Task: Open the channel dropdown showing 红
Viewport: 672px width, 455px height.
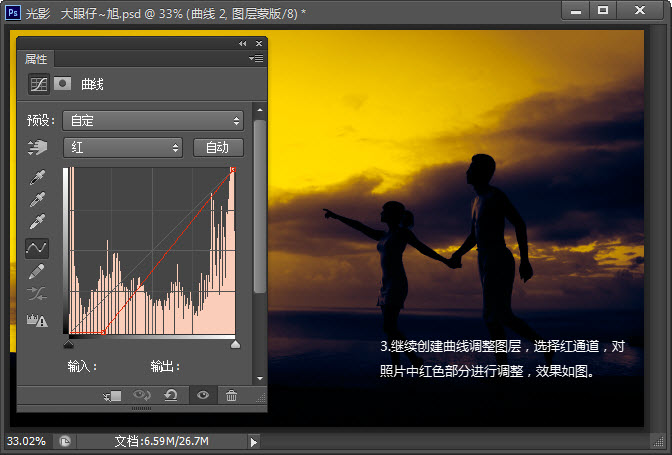Action: pyautogui.click(x=123, y=148)
